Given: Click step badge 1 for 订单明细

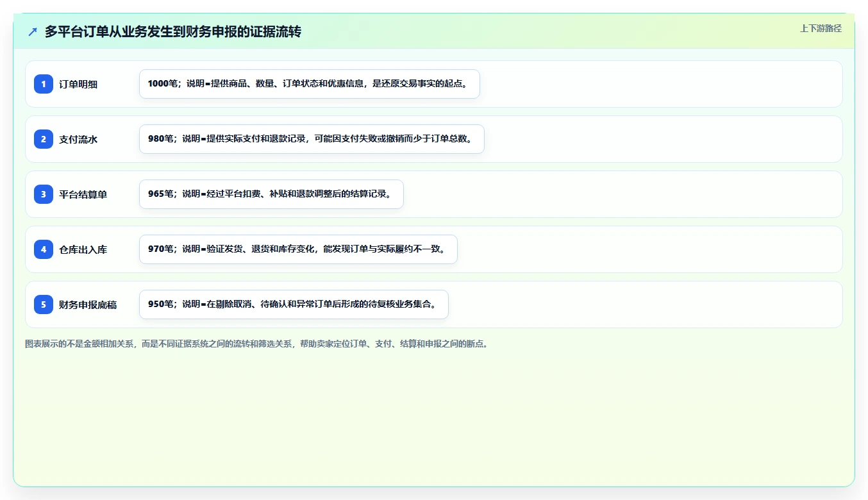Looking at the screenshot, I should click(44, 84).
